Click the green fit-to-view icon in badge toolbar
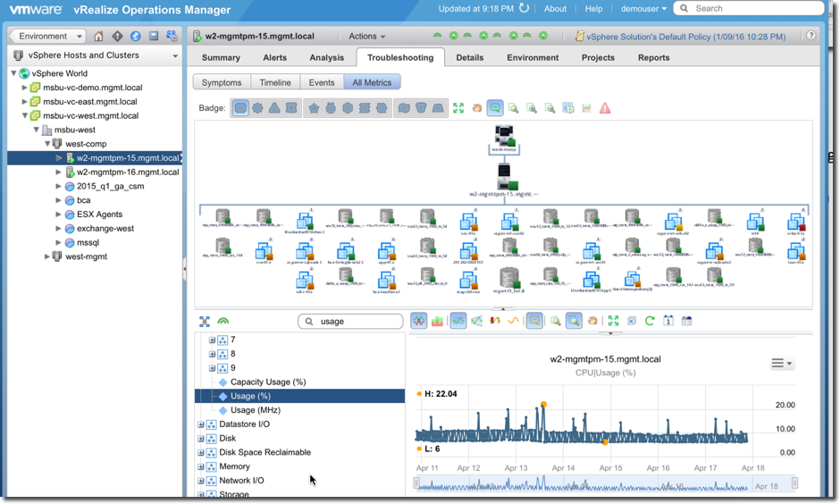 tap(458, 108)
